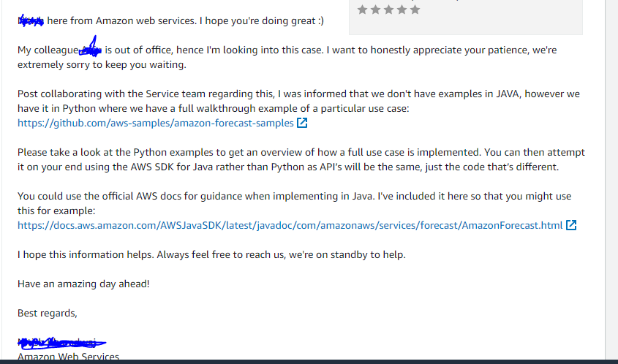Give a four-star rating
This screenshot has height=364, width=618.
[402, 10]
